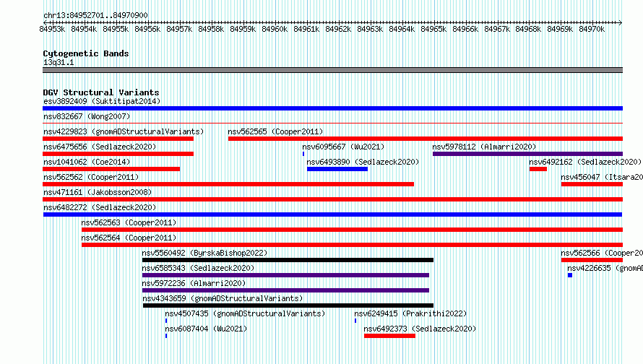Select nsv6475656 (Sedlazeck2020) label
Viewport: 643px width, 364px height.
pyautogui.click(x=100, y=147)
